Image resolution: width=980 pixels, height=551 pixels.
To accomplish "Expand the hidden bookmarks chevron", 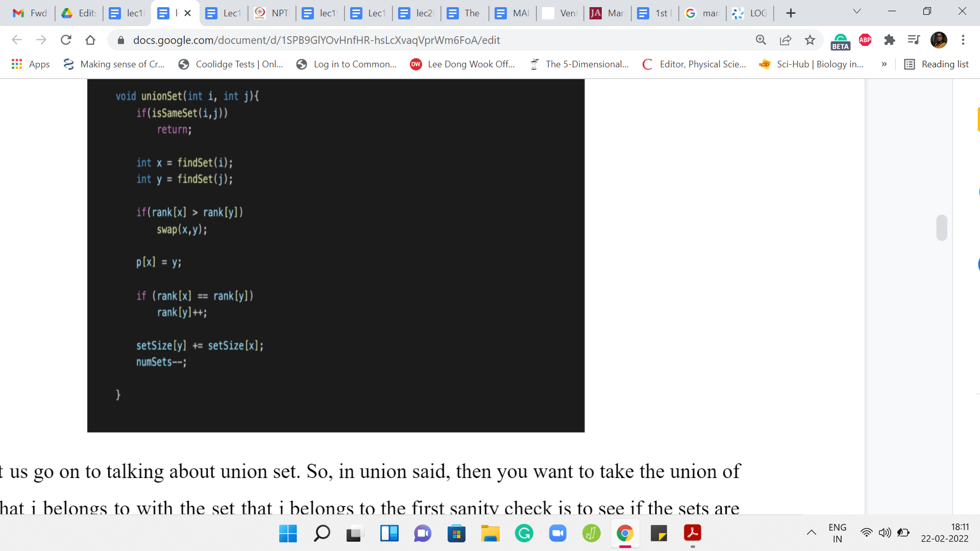I will click(x=884, y=64).
